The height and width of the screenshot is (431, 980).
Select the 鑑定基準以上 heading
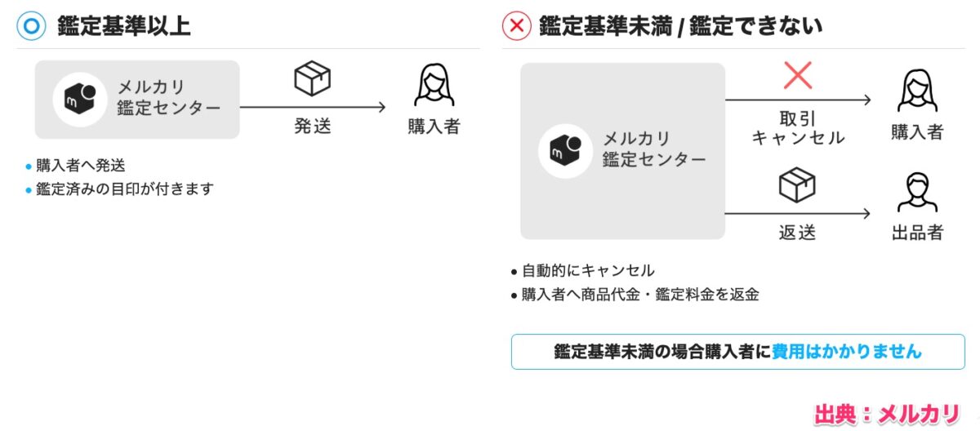pyautogui.click(x=124, y=26)
